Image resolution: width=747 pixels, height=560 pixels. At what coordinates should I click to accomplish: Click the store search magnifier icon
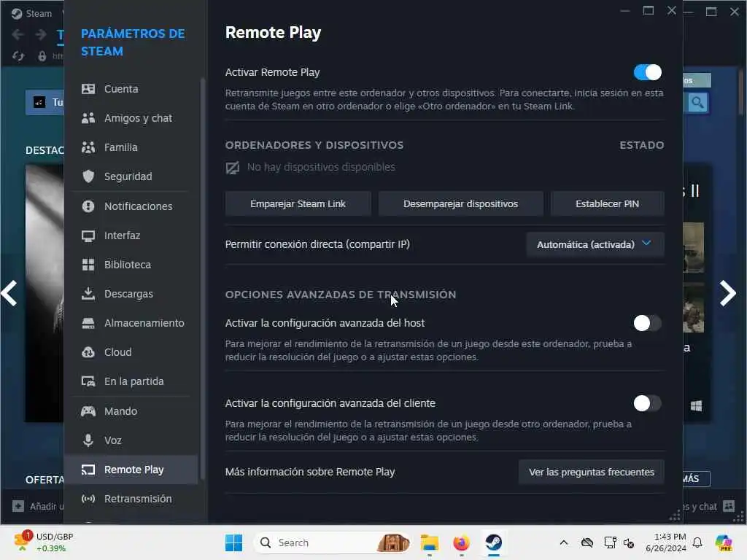698,102
